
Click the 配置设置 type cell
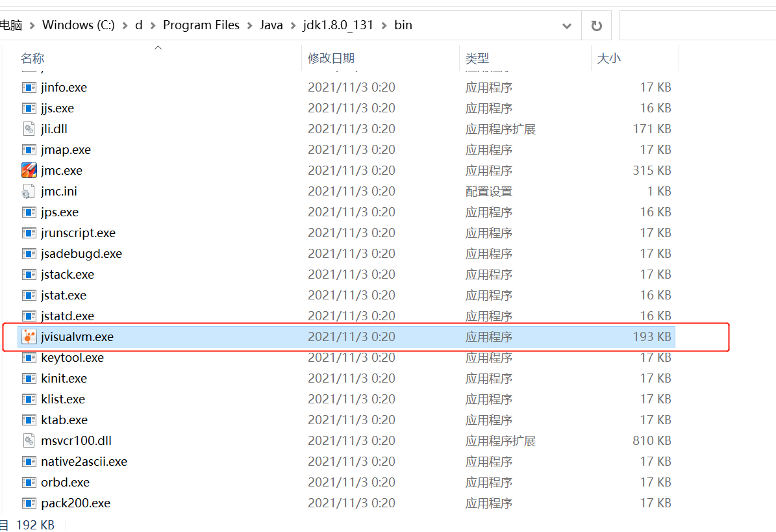point(489,192)
